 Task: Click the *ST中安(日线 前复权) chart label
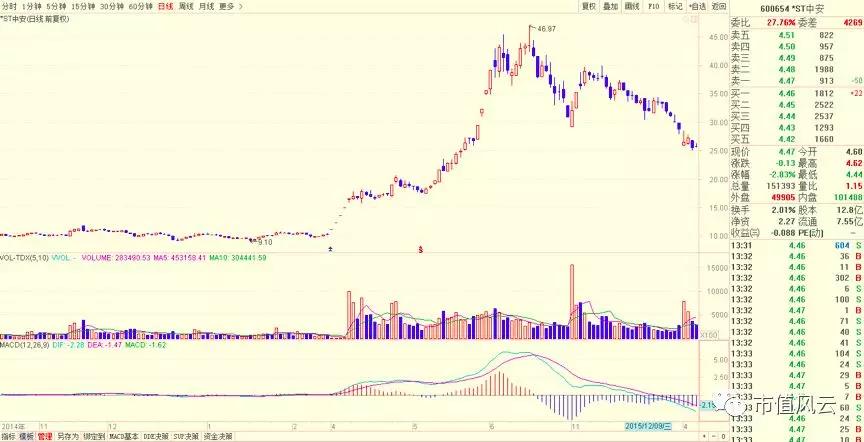34,19
